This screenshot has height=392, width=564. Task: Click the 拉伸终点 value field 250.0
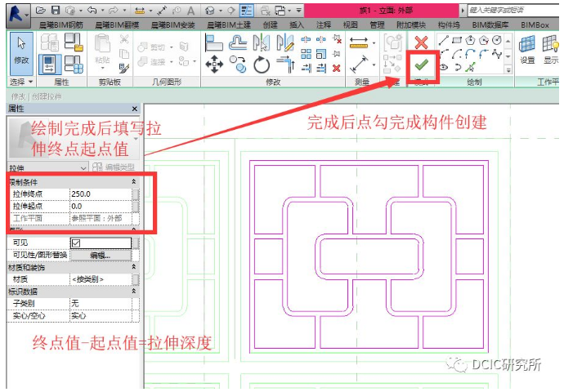(101, 194)
